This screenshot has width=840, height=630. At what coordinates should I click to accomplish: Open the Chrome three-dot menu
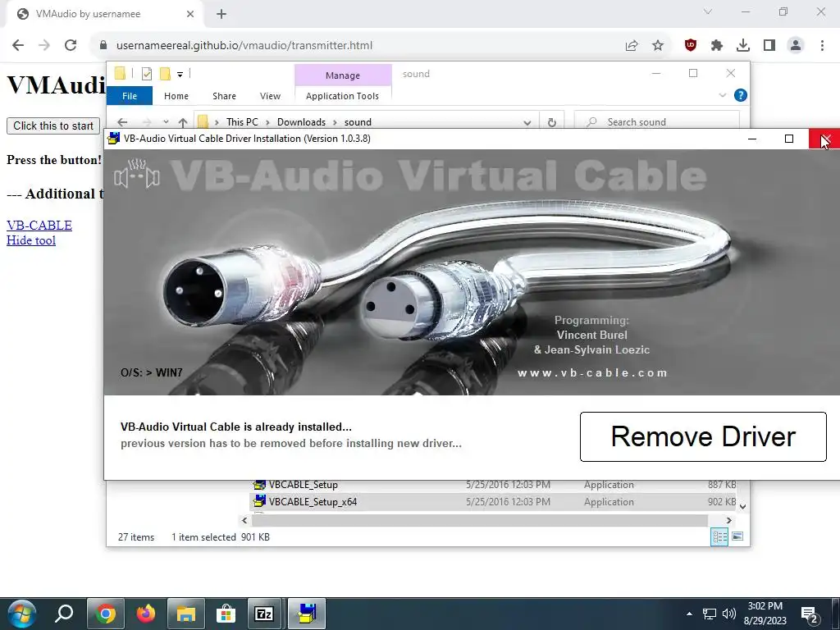click(x=822, y=46)
